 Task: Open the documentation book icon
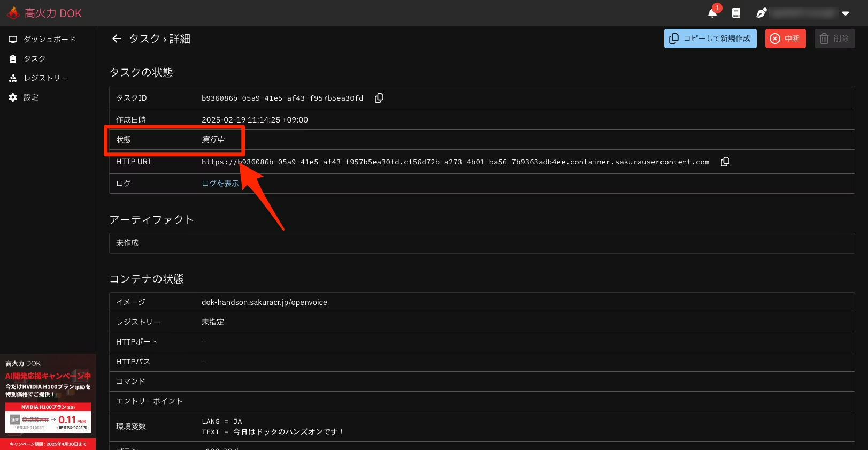(x=736, y=13)
